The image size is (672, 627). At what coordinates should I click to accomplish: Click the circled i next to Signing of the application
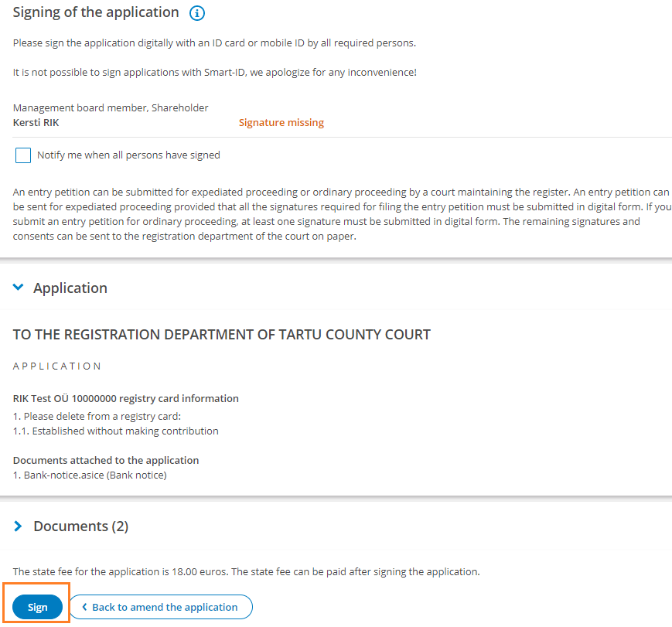(x=197, y=12)
